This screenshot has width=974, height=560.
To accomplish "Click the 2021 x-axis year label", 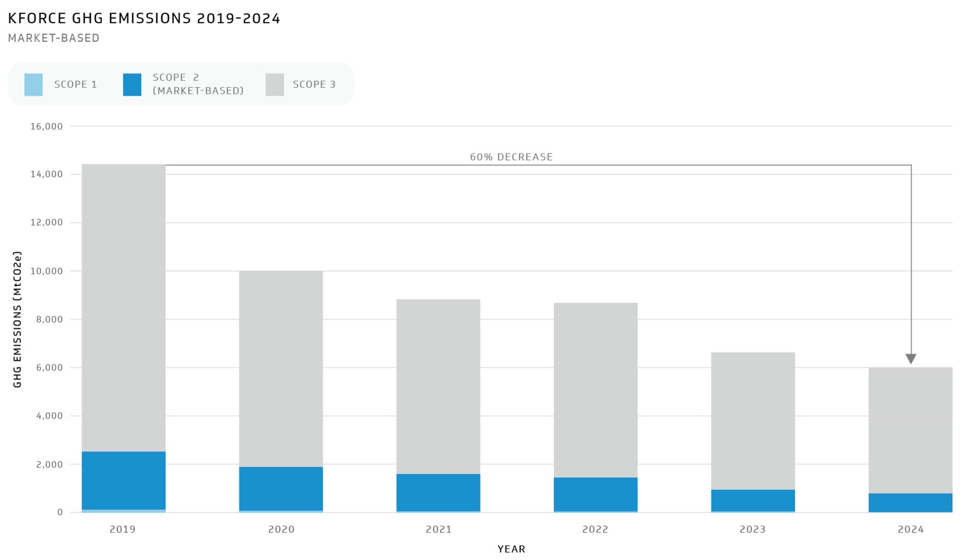I will (x=438, y=529).
